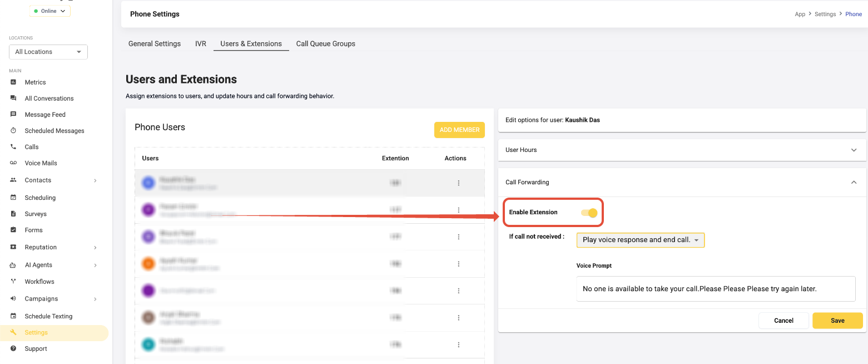Open the All Locations dropdown
The image size is (868, 364).
point(48,52)
